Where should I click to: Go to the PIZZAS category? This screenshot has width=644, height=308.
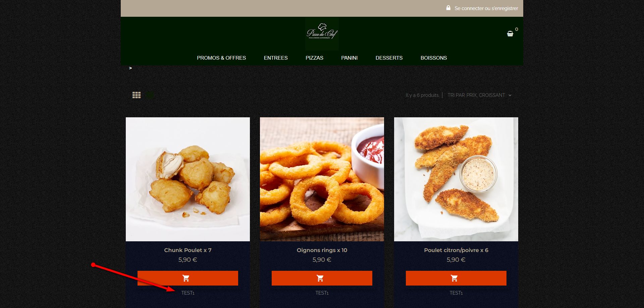pyautogui.click(x=314, y=58)
